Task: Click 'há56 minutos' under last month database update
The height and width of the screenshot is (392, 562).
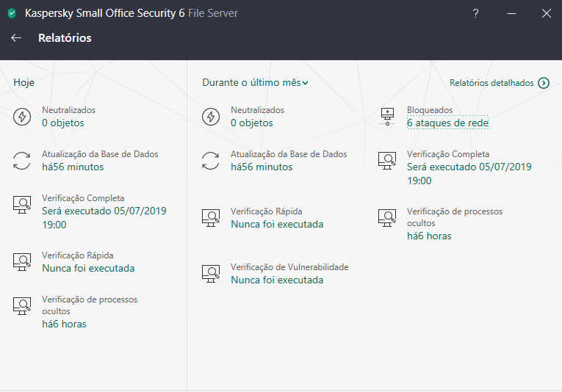Action: (262, 167)
